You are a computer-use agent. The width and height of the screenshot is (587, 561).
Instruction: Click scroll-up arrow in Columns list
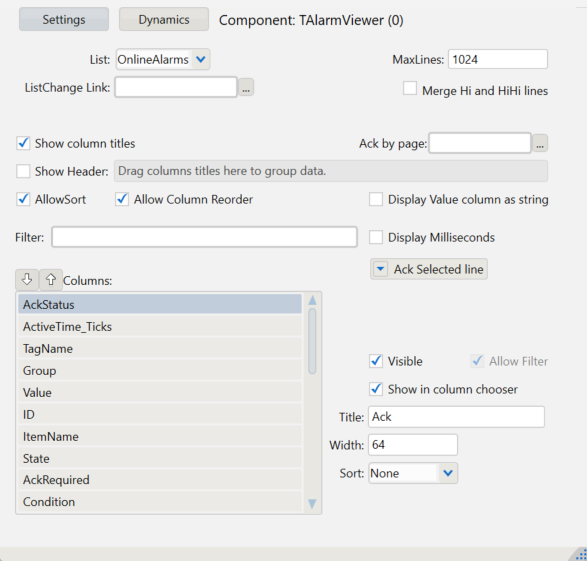click(x=312, y=301)
